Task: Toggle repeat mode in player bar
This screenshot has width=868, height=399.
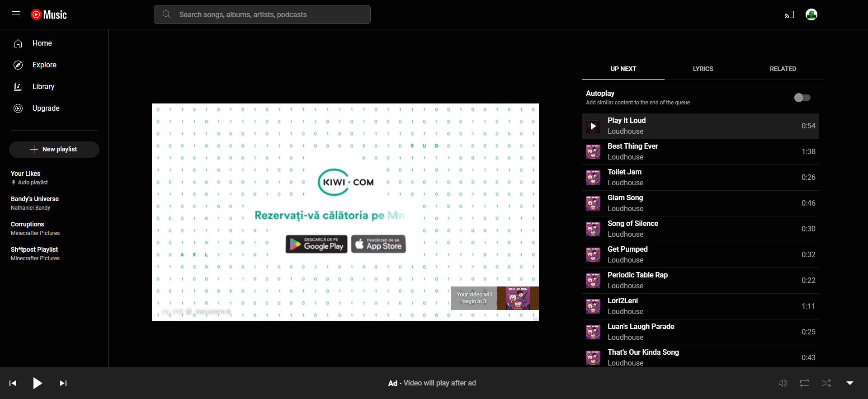Action: click(804, 383)
